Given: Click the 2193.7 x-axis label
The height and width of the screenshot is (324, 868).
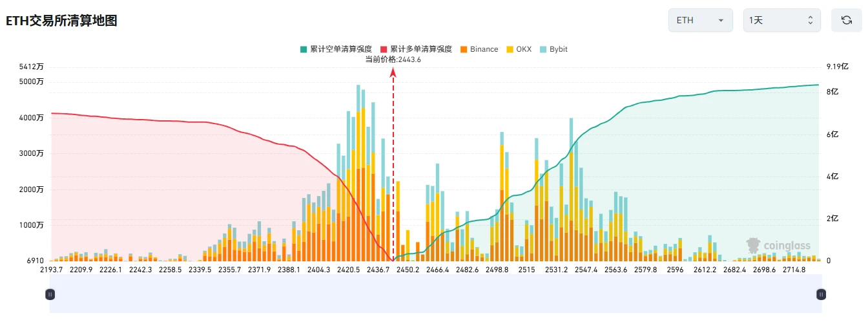Looking at the screenshot, I should coord(52,270).
